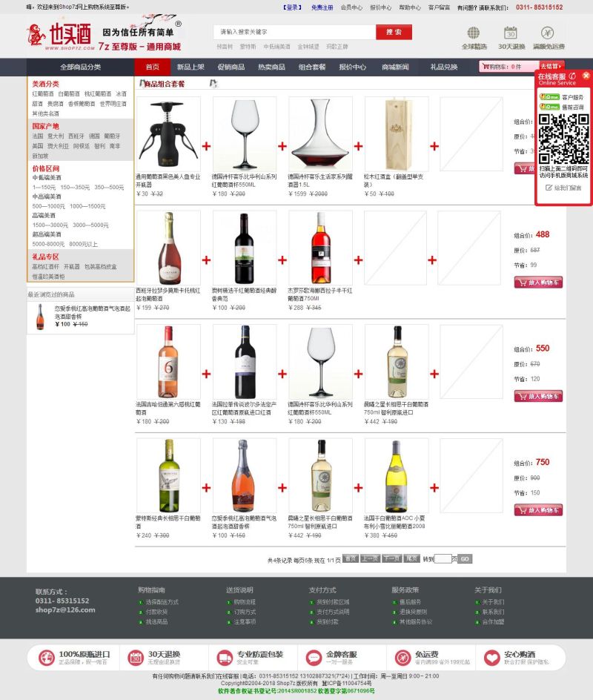Go to the 新品上架 navigation tab
The height and width of the screenshot is (700, 593).
(191, 67)
